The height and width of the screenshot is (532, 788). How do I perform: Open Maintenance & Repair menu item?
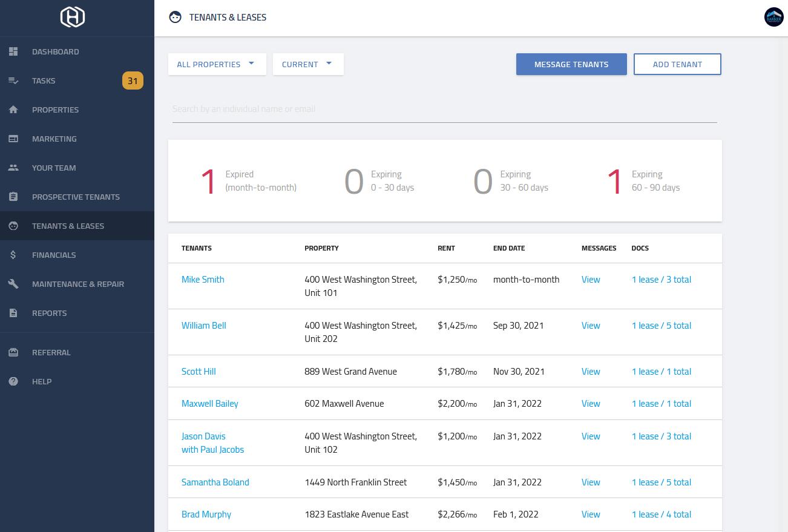(x=77, y=284)
